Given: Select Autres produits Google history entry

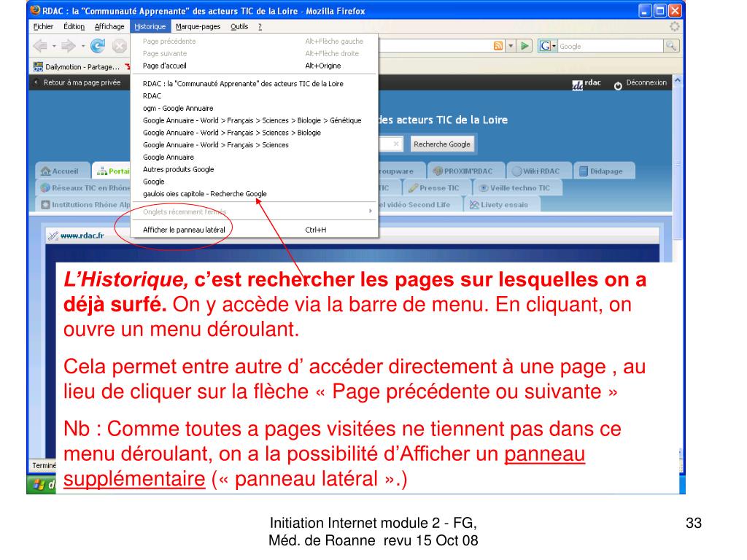Looking at the screenshot, I should point(255,169).
